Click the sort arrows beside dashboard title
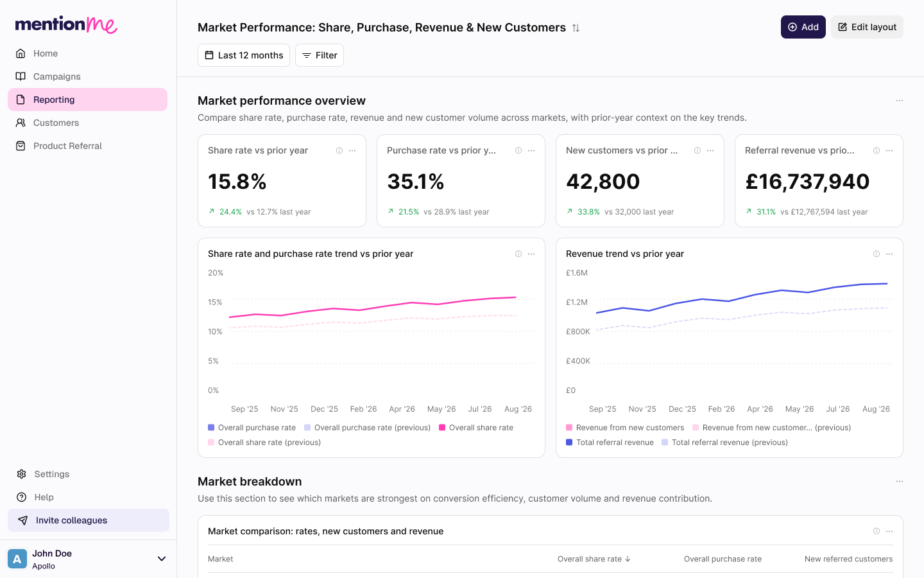Image resolution: width=924 pixels, height=578 pixels. click(576, 28)
